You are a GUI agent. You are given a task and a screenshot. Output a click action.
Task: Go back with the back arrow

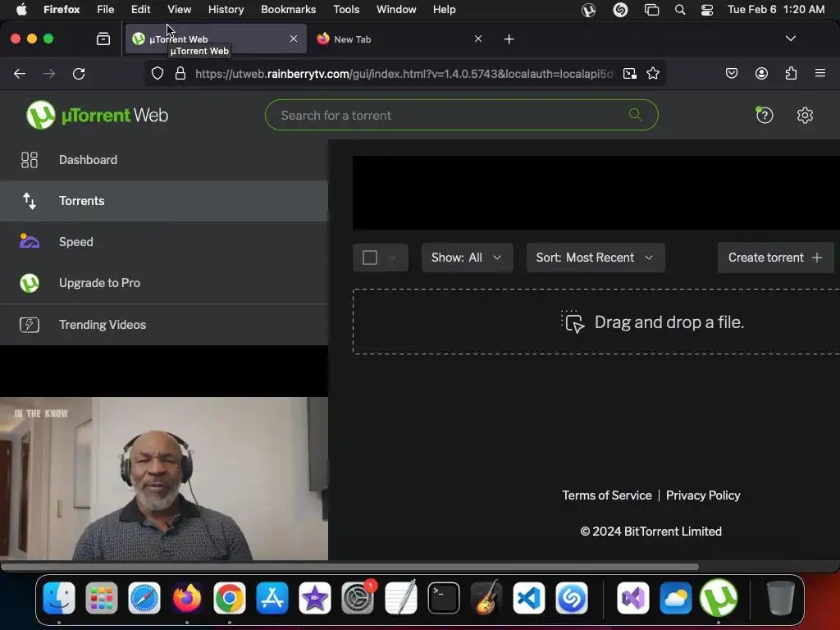point(20,74)
